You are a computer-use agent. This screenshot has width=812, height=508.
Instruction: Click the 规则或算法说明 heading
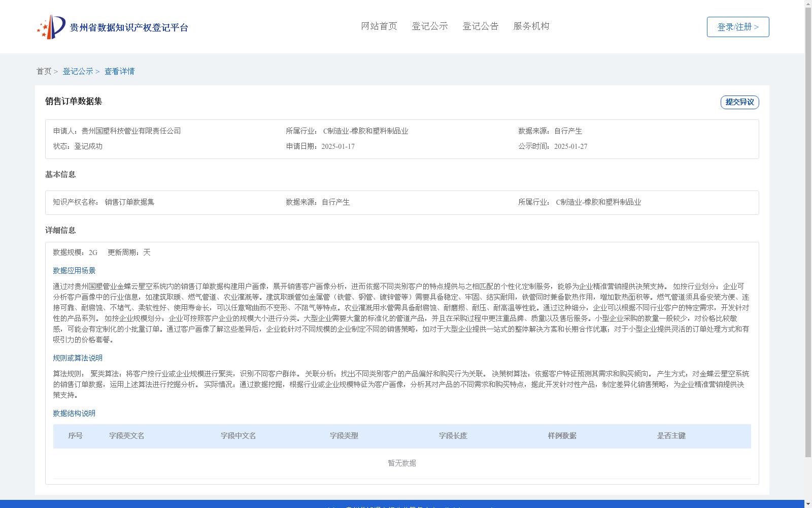[78, 358]
